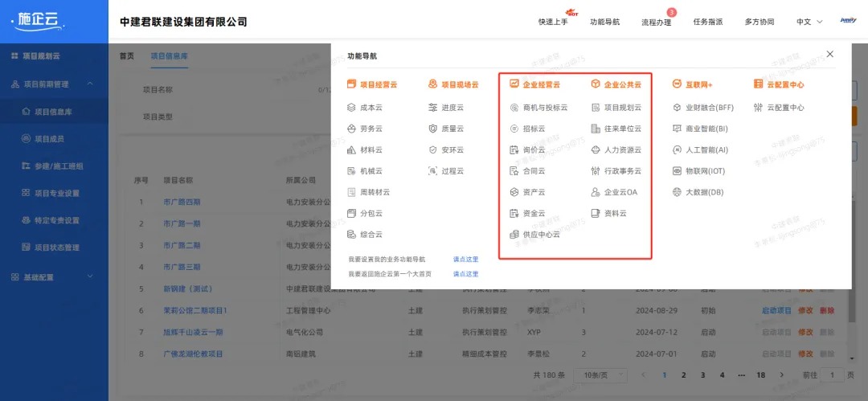Switch to the 首页 tab
Image resolution: width=868 pixels, height=401 pixels.
(x=127, y=56)
